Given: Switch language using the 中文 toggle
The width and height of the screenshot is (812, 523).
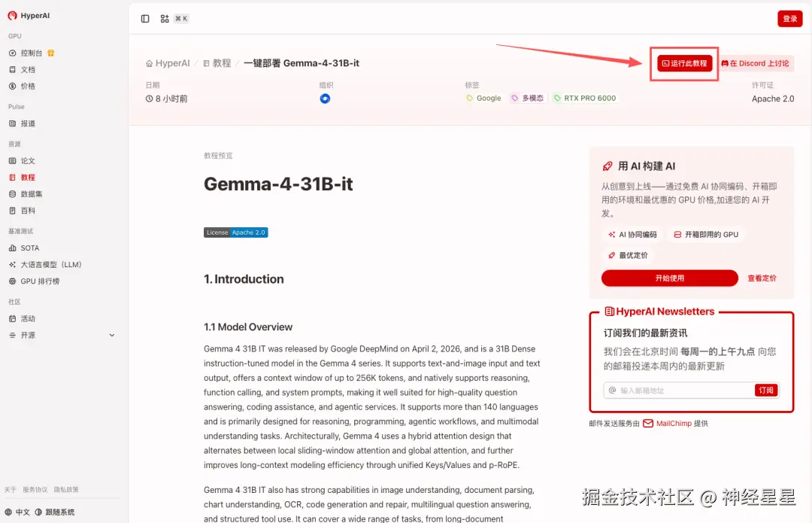Looking at the screenshot, I should coord(19,511).
